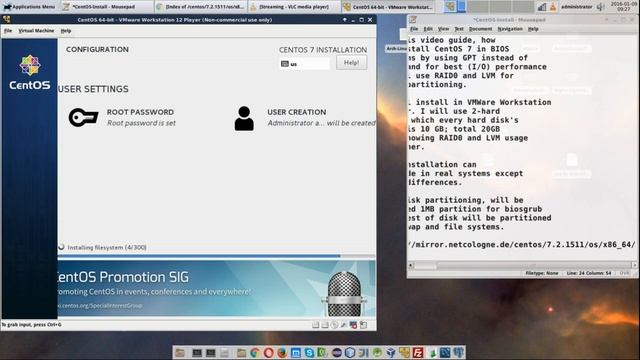
Task: Click the 'USER SETTINGS' heading
Action: point(93,89)
